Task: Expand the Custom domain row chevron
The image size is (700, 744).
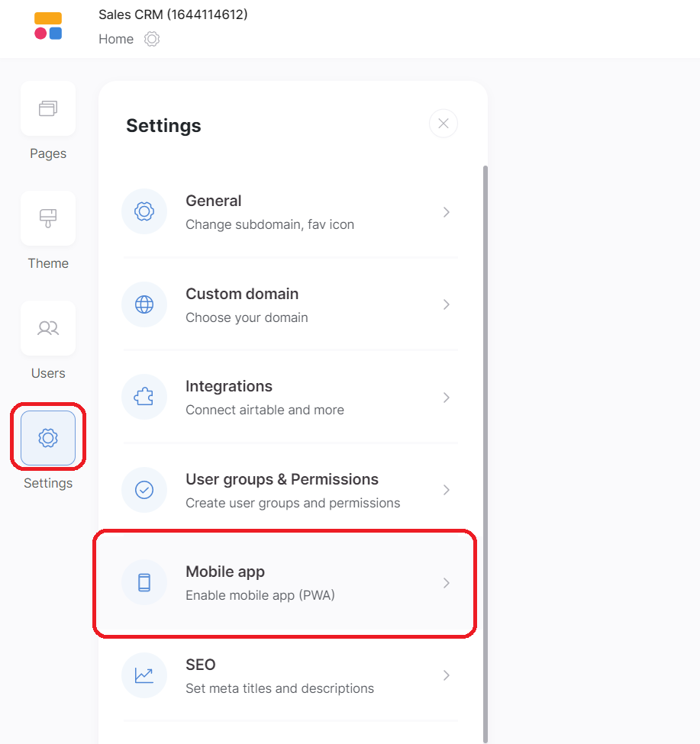Action: [447, 304]
